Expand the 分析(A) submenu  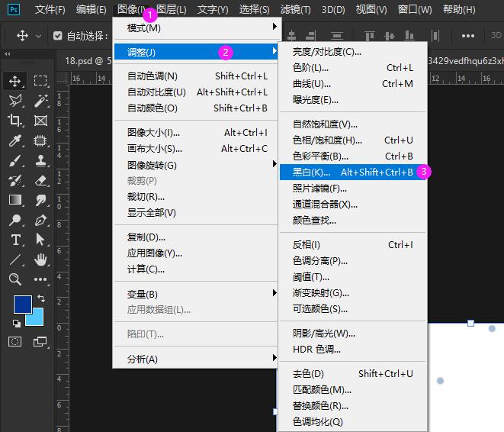195,359
